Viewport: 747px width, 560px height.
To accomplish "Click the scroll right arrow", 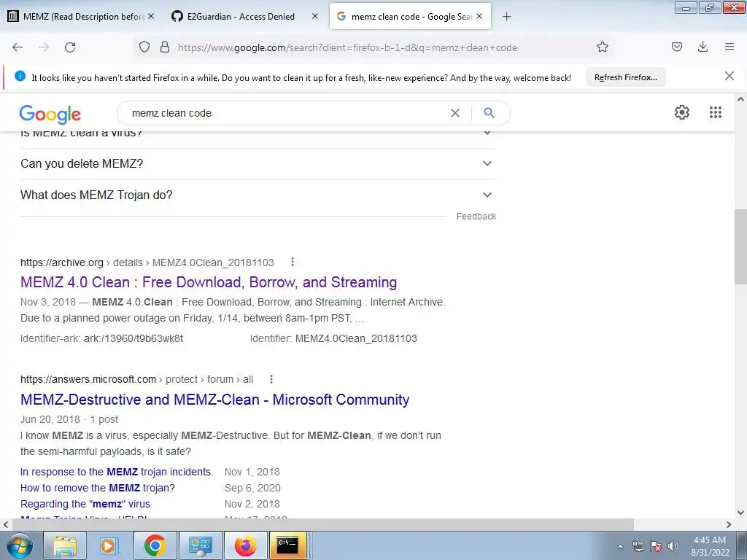I will tap(729, 524).
